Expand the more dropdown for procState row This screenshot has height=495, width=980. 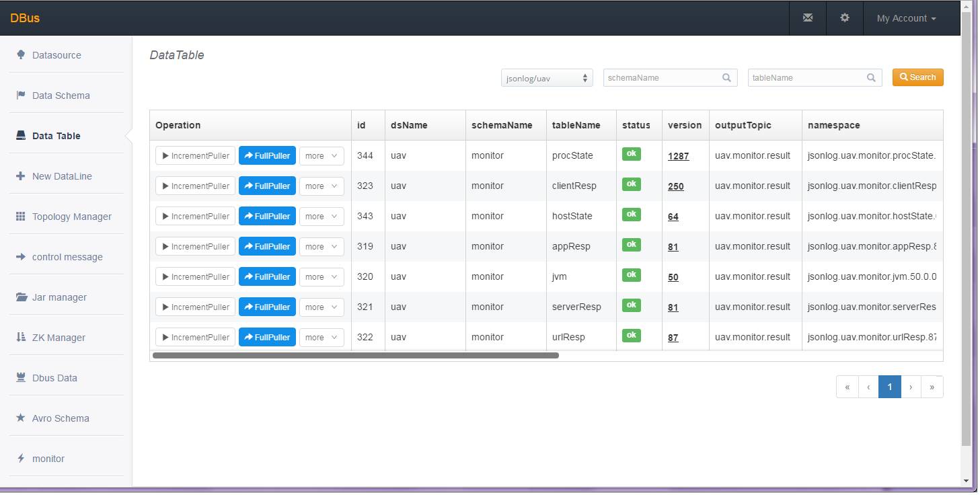pyautogui.click(x=322, y=156)
